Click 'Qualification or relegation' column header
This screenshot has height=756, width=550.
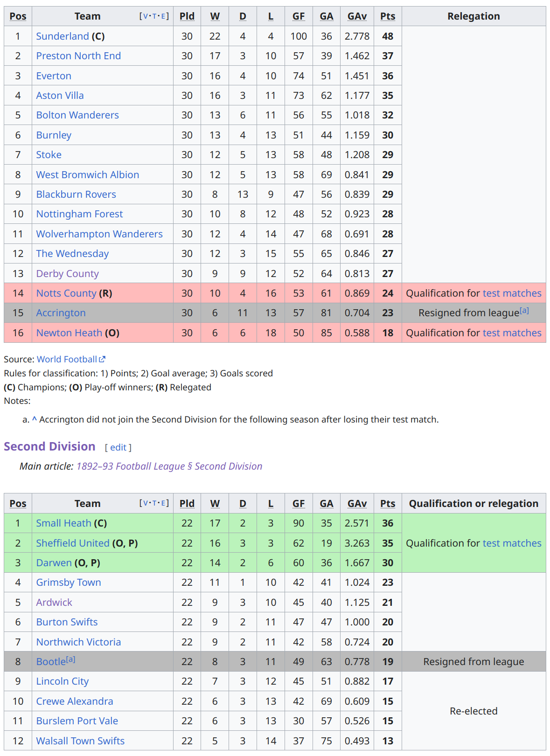473,504
